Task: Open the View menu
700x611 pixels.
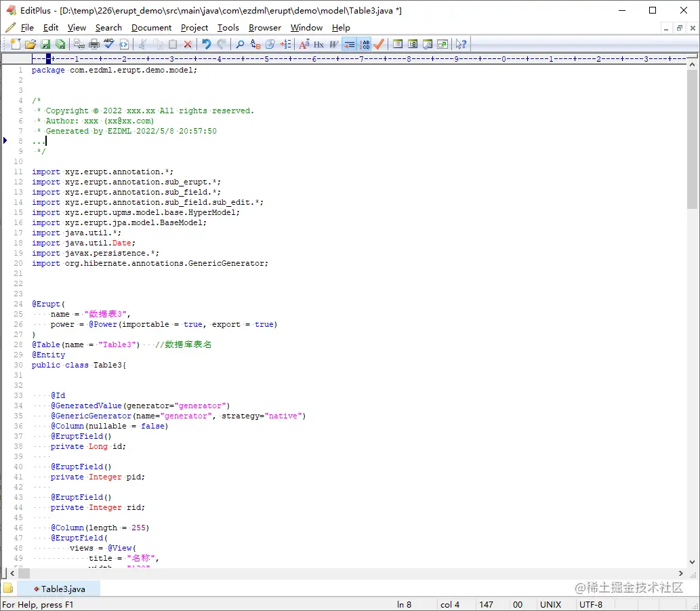Action: (77, 28)
